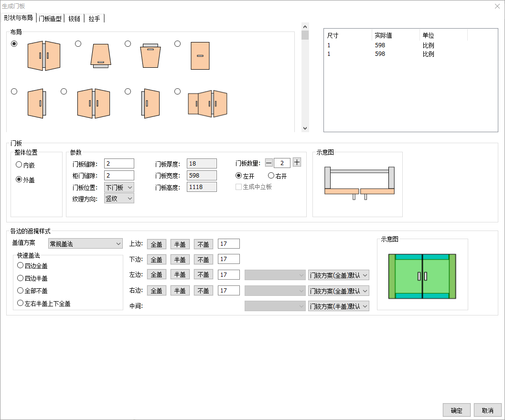Click 实际值 column header
The height and width of the screenshot is (420, 505).
396,35
